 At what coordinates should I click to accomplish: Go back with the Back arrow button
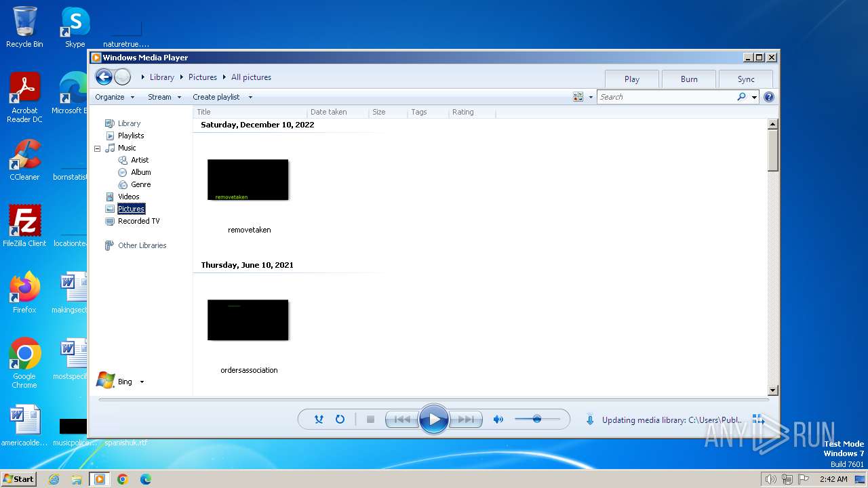click(104, 77)
